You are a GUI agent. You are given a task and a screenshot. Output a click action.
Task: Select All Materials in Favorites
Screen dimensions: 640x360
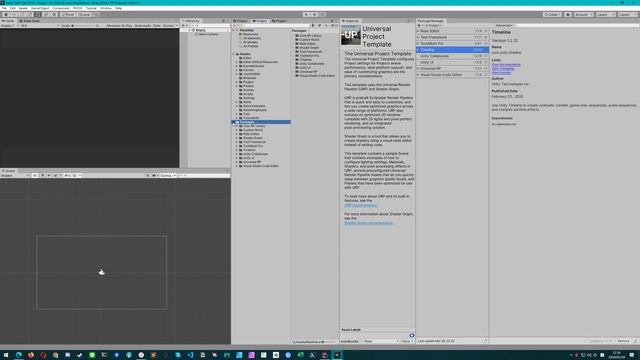coord(251,38)
